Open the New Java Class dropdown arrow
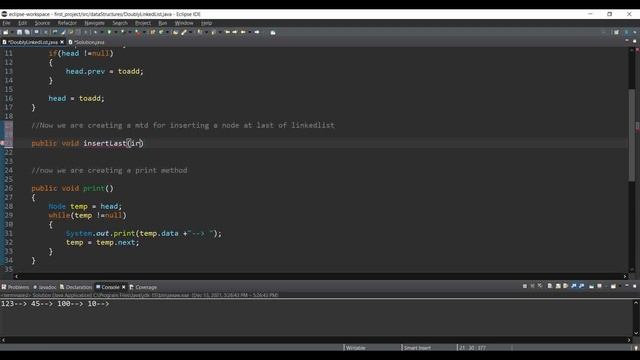640x360 pixels. coord(168,32)
